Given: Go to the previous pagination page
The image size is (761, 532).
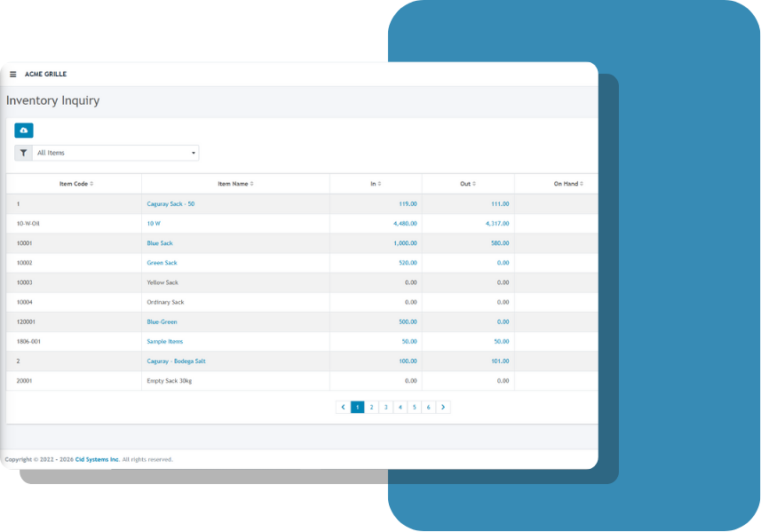Looking at the screenshot, I should [344, 407].
